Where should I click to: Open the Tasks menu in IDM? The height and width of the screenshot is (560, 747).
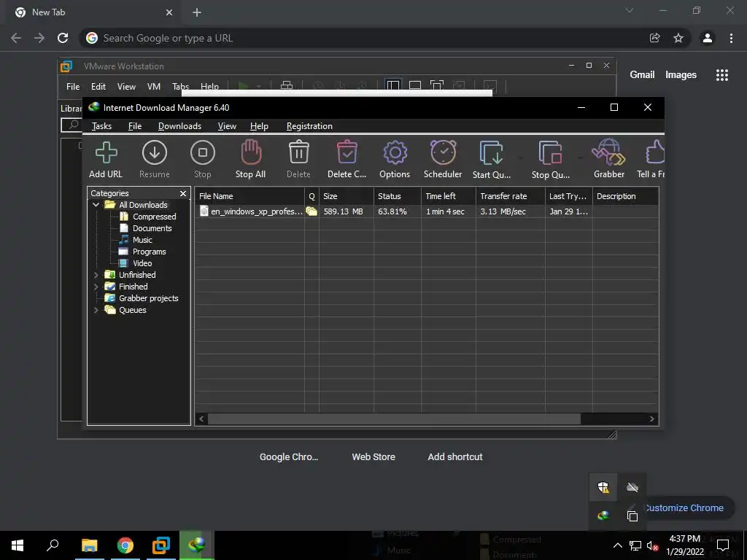[x=101, y=126]
